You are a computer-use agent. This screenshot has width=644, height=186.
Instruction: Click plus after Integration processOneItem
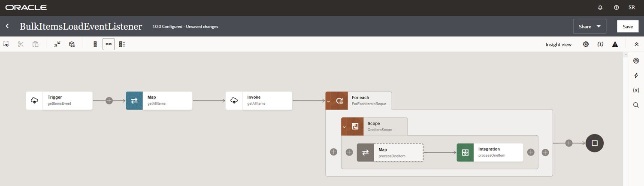pyautogui.click(x=531, y=152)
